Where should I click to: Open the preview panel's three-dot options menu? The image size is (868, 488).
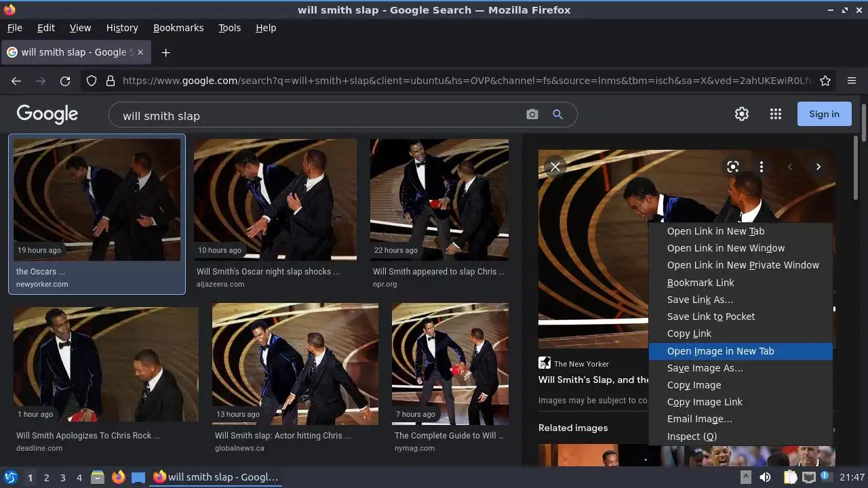coord(762,167)
